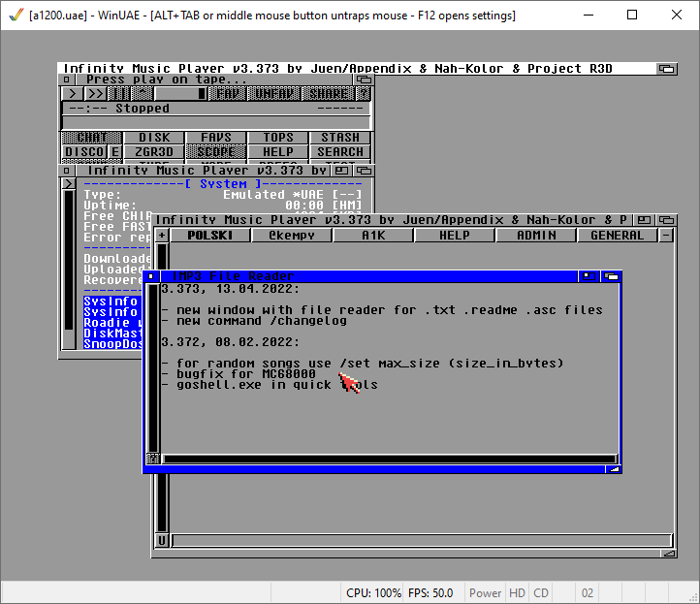Switch to the HELP chat tab
The width and height of the screenshot is (700, 604).
pyautogui.click(x=455, y=235)
